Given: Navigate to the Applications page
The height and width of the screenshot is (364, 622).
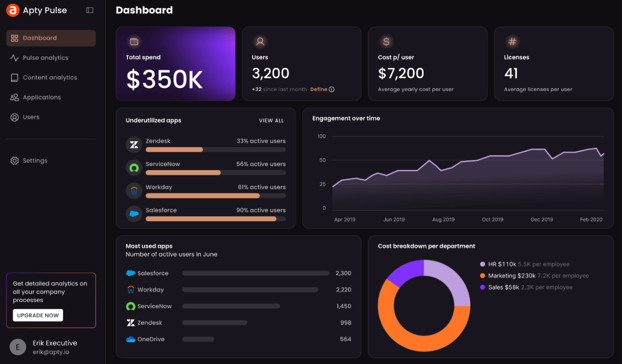Looking at the screenshot, I should (42, 97).
